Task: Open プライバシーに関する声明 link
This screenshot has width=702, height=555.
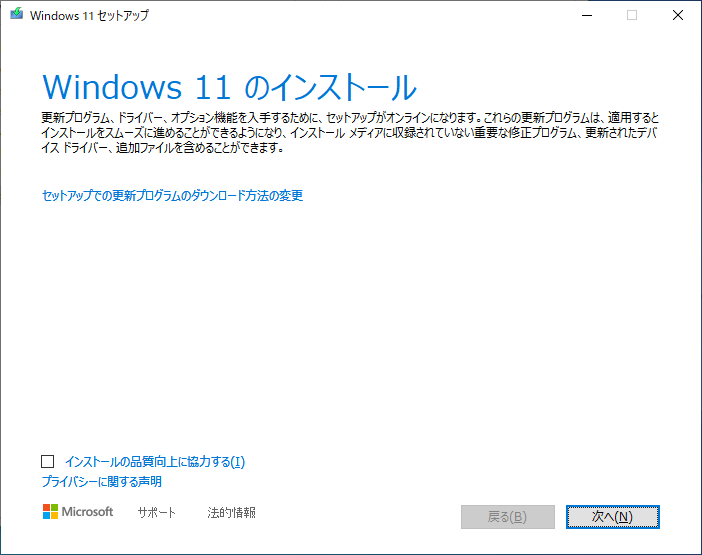Action: (102, 482)
